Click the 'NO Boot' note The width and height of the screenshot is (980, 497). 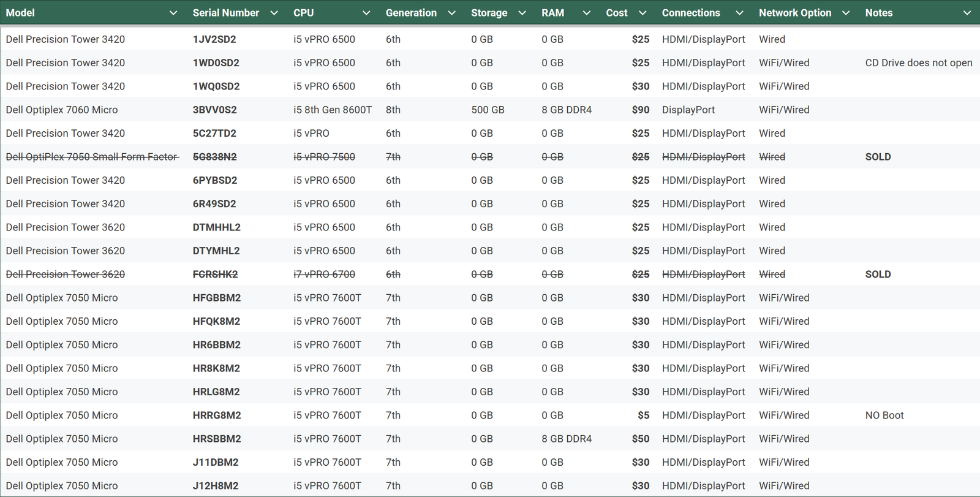click(x=884, y=415)
